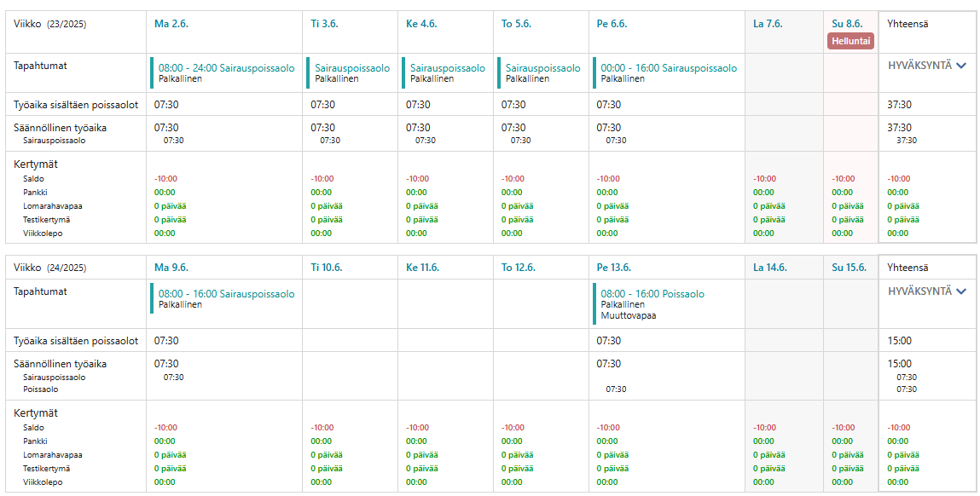The width and height of the screenshot is (980, 496).
Task: Click Muuttovapaa text on Pe 13.6.
Action: point(628,315)
